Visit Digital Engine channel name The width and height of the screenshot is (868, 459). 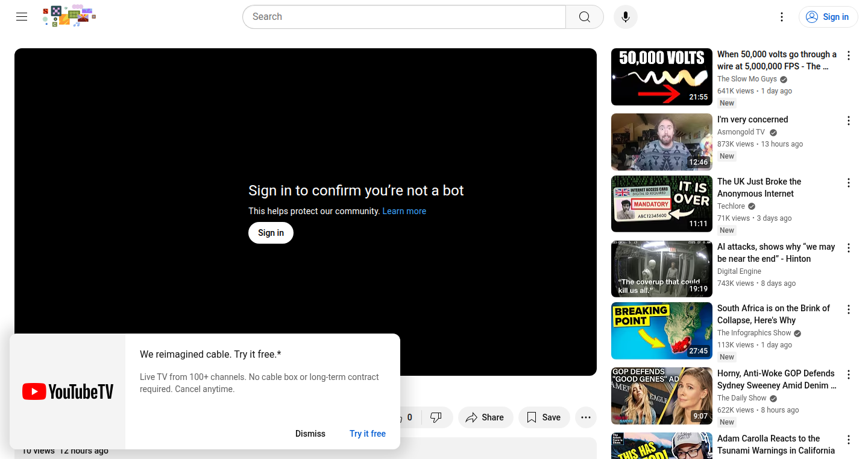pyautogui.click(x=739, y=271)
